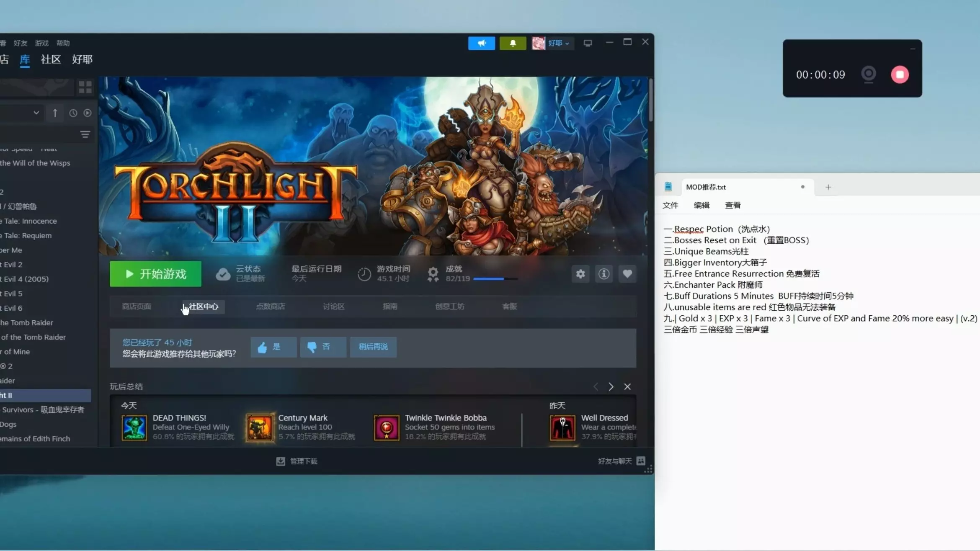The width and height of the screenshot is (980, 551).
Task: Click the Steam announcements megaphone button
Action: click(482, 43)
